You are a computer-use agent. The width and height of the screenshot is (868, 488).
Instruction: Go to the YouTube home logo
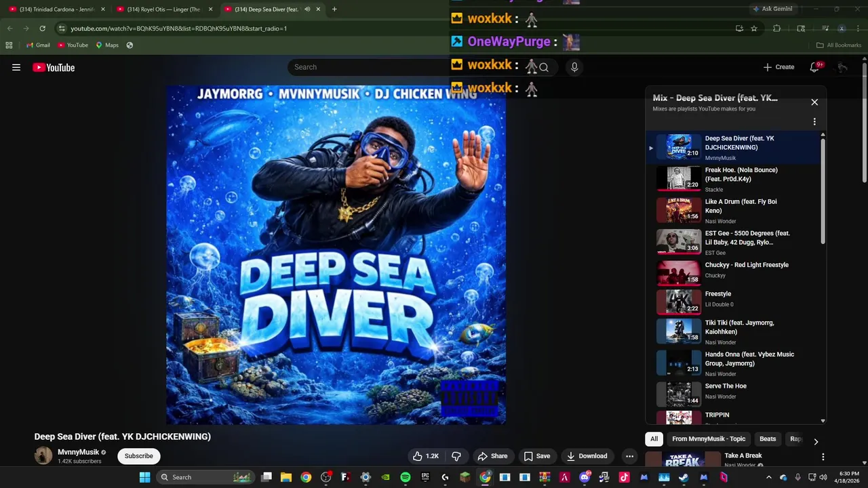click(54, 67)
